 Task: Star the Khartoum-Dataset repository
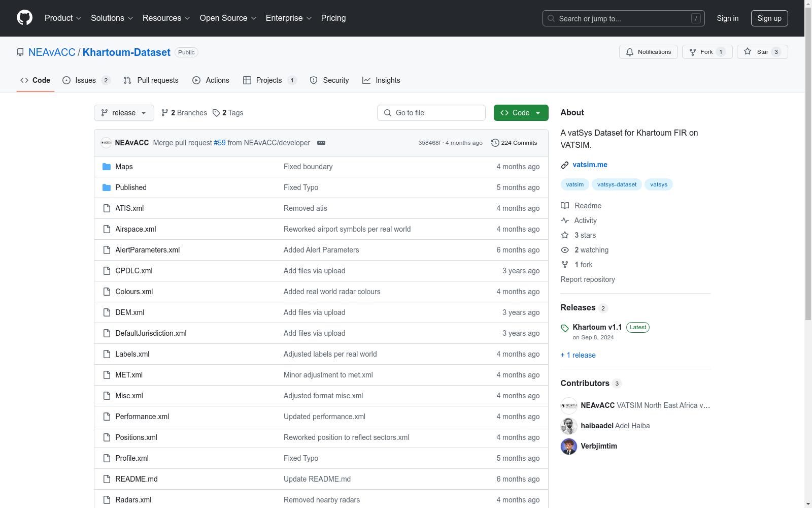pyautogui.click(x=762, y=52)
